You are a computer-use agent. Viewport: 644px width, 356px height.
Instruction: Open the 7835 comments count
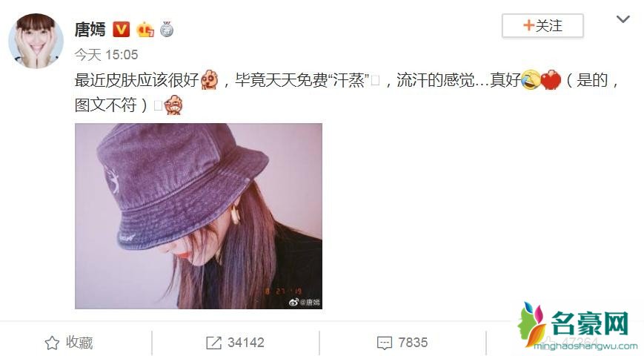pos(413,343)
